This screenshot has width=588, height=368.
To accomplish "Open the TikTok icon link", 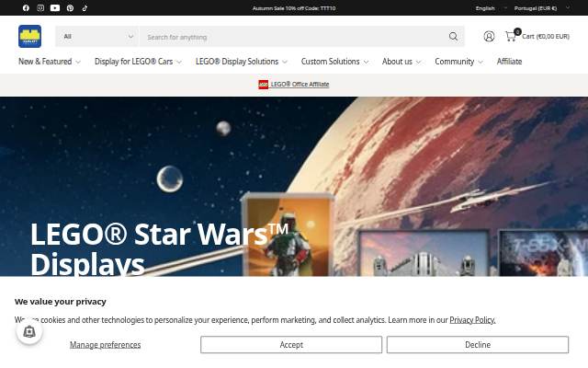I will click(85, 8).
